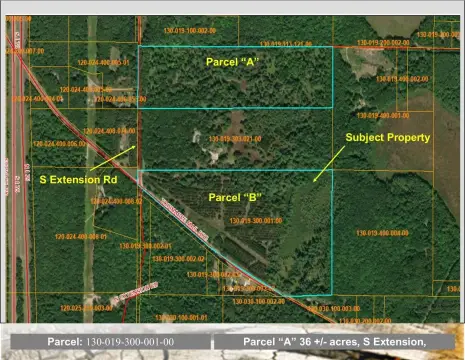
Task: Click the Parcel "B" map label
Action: tap(235, 197)
